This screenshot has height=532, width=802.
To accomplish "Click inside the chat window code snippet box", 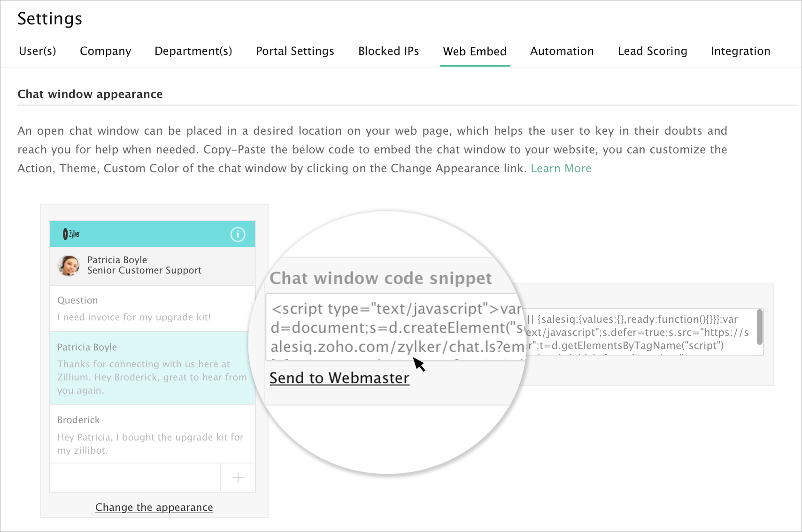I will [x=639, y=332].
